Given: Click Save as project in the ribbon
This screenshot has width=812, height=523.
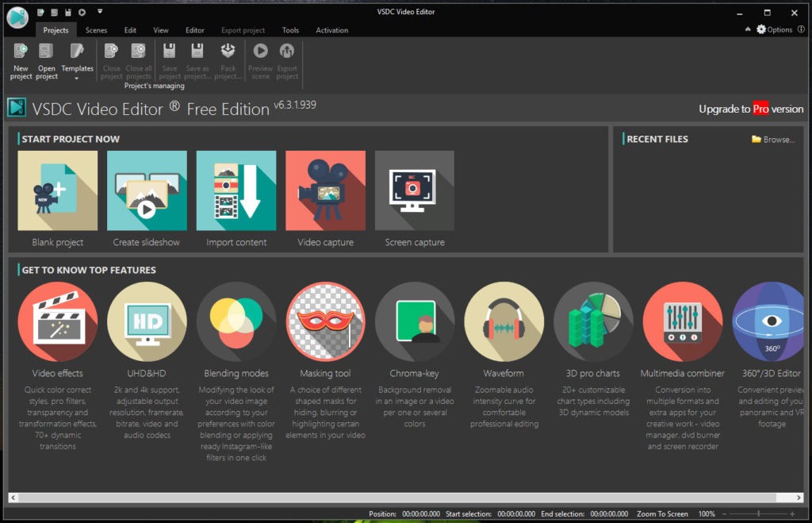Looking at the screenshot, I should coord(197,62).
